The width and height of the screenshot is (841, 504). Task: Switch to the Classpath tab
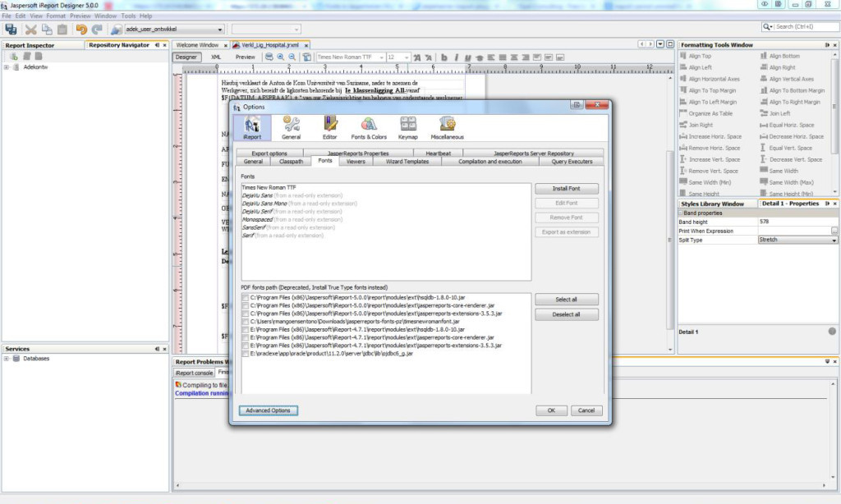coord(292,162)
